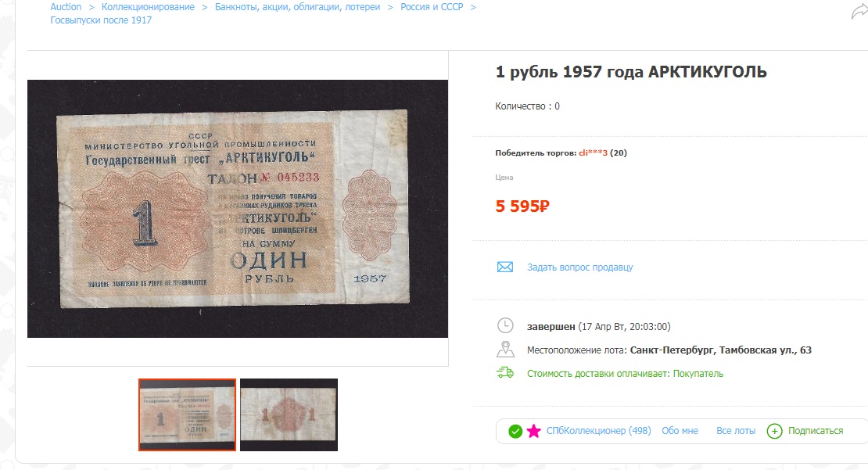Click the pink star seller icon

(x=533, y=431)
